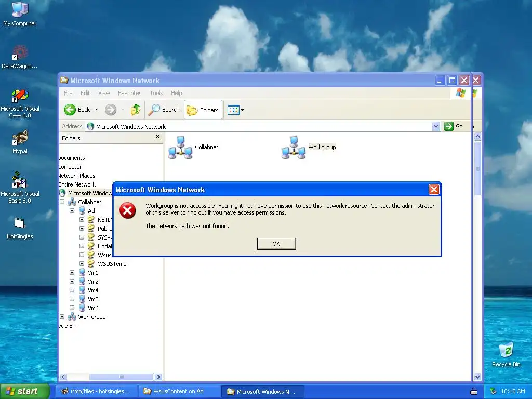
Task: Expand the Vm2 computer node
Action: (x=72, y=281)
